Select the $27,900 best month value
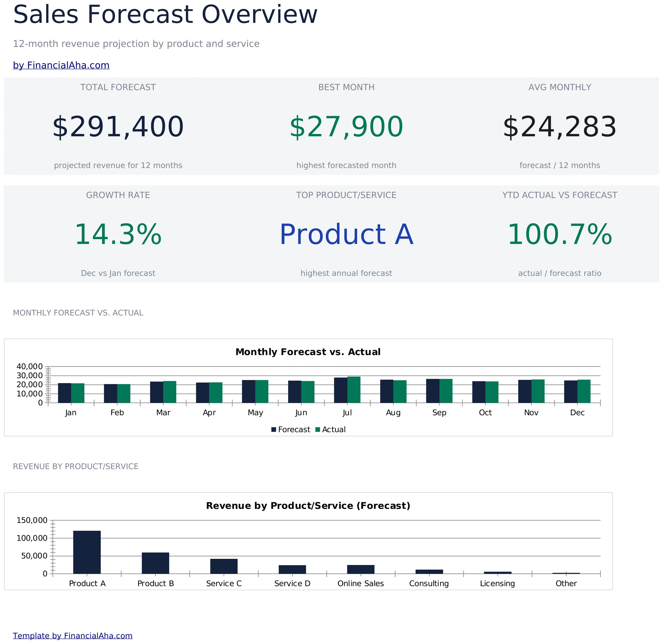 tap(346, 127)
